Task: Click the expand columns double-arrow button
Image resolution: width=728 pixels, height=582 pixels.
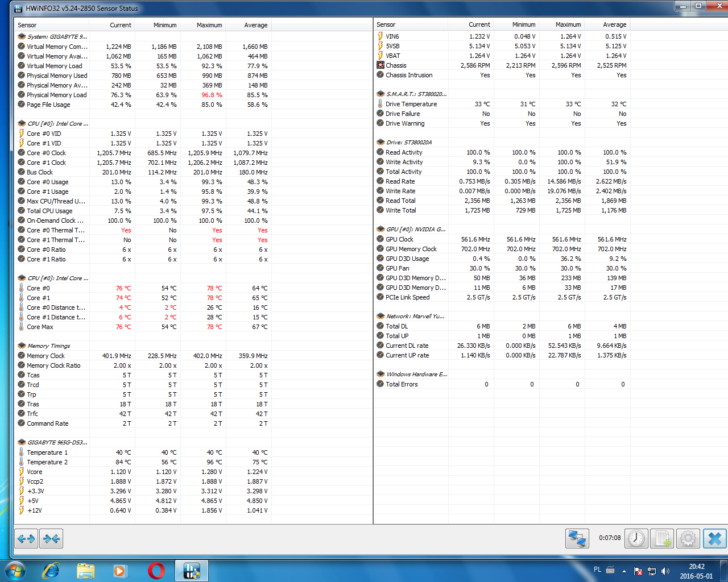Action: tap(26, 538)
